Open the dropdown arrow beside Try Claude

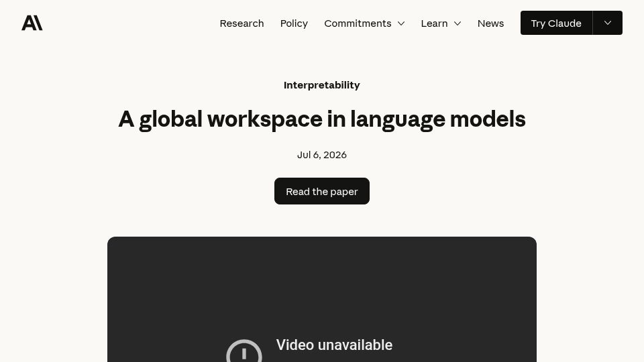coord(608,23)
